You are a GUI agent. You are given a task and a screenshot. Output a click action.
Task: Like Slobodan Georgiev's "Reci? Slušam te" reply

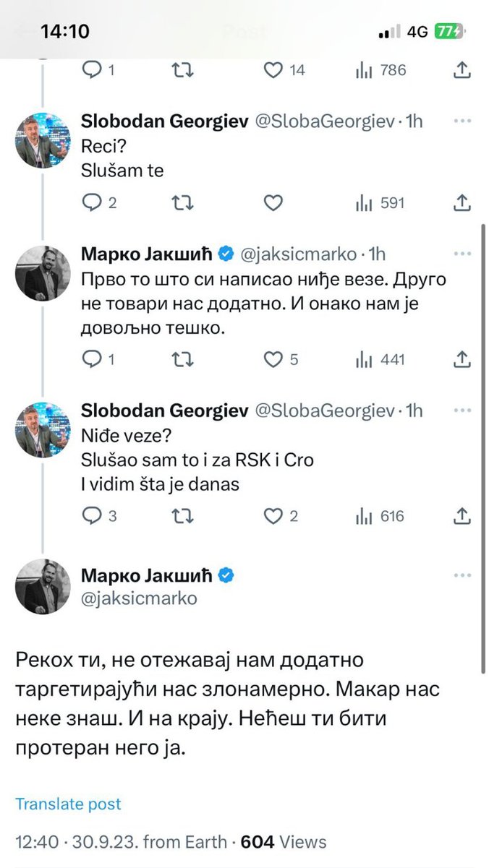(x=273, y=203)
